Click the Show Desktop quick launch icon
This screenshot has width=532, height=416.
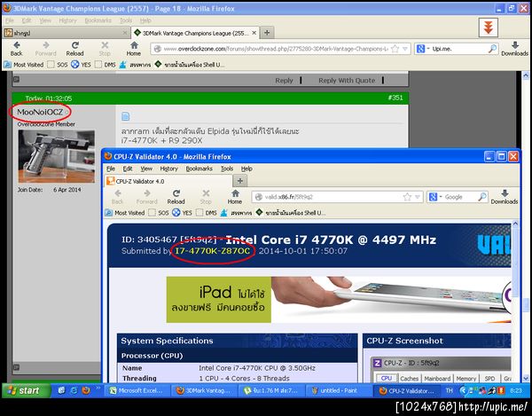tap(61, 390)
